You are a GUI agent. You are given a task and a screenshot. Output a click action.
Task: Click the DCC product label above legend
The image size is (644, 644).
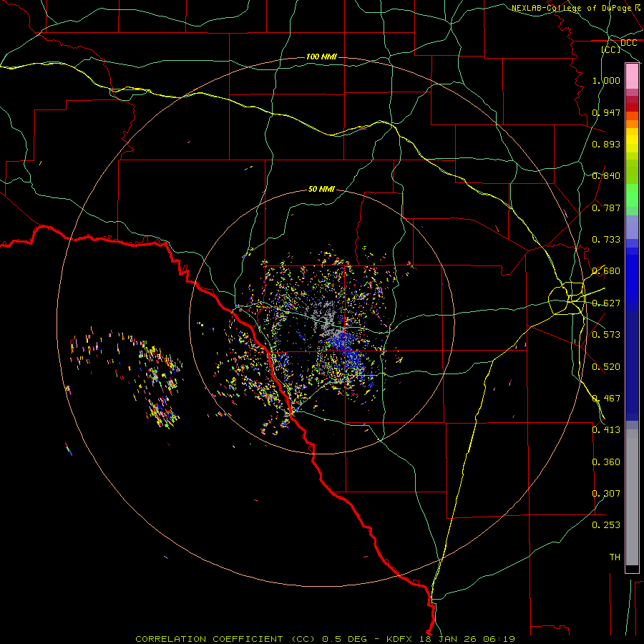(628, 43)
